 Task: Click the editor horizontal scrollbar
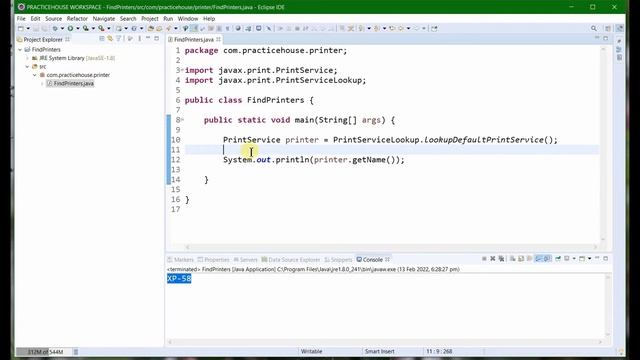click(391, 247)
